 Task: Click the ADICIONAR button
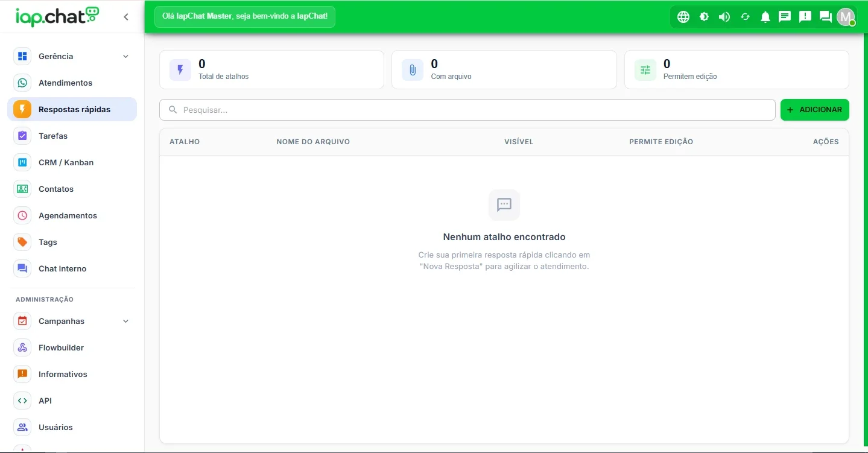coord(814,110)
